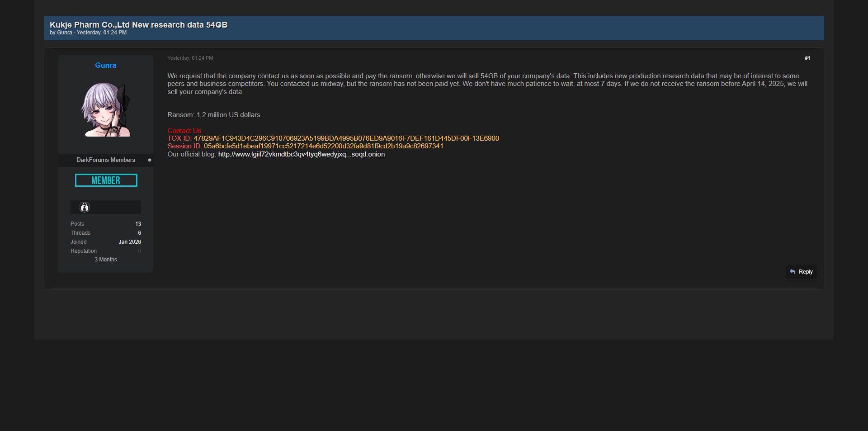
Task: Click the award icon under the MEMBER badge
Action: (85, 207)
